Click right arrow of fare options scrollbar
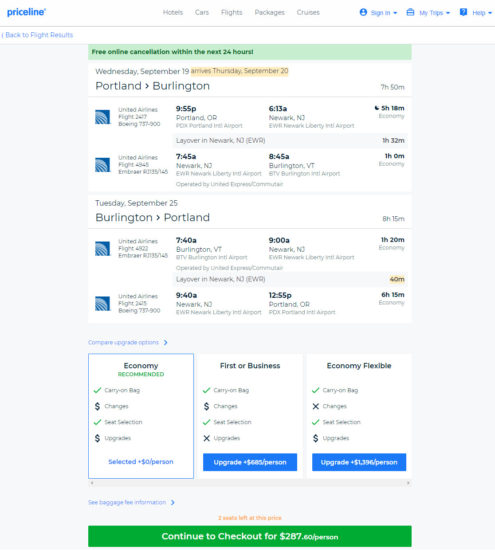Viewport: 495px width, 550px height. (x=408, y=483)
